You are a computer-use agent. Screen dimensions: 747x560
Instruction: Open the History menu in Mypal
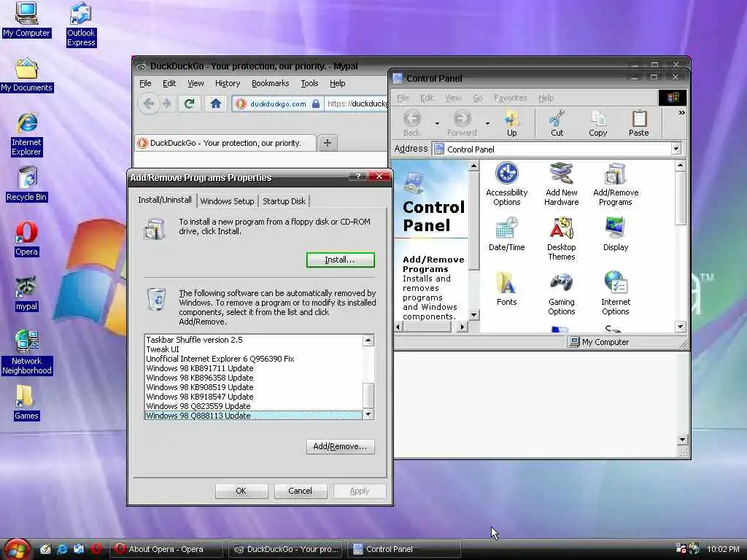[228, 83]
